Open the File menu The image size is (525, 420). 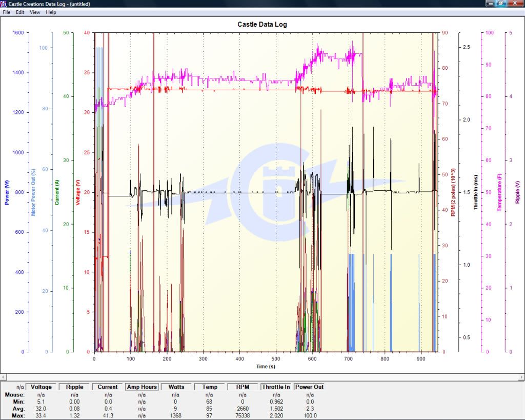7,12
